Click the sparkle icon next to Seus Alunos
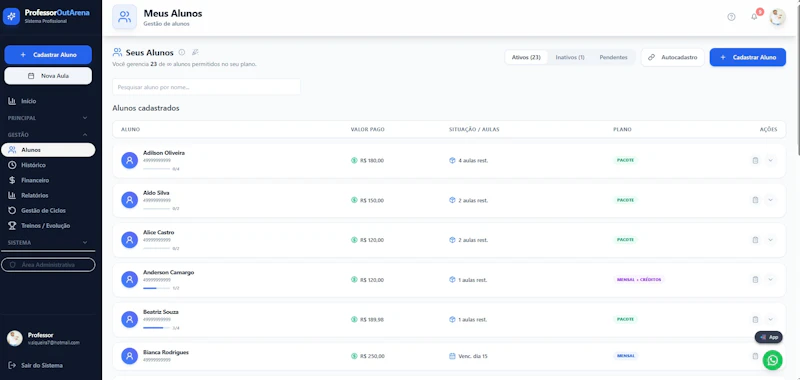Screen dimensions: 800x380 click(195, 52)
